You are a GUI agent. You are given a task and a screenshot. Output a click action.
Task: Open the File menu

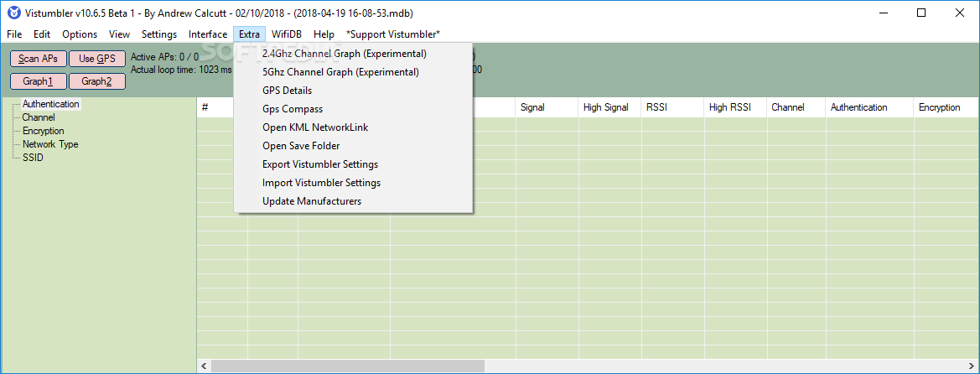[x=14, y=34]
